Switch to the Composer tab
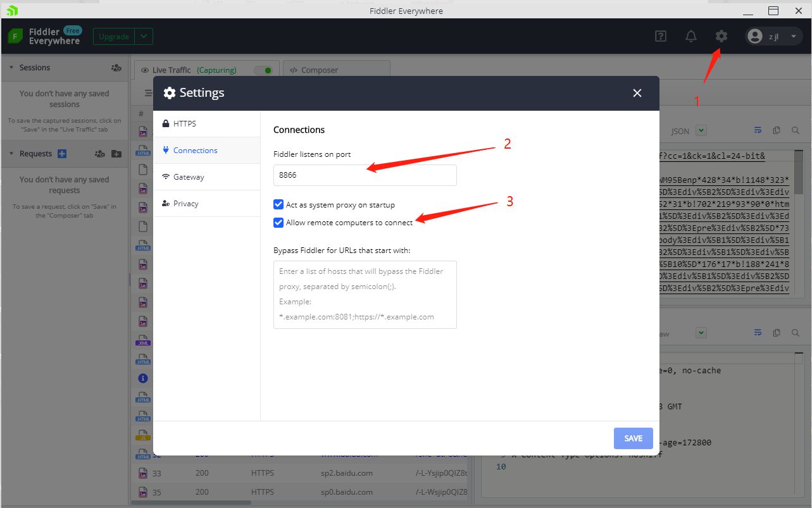The width and height of the screenshot is (812, 508). [x=336, y=70]
